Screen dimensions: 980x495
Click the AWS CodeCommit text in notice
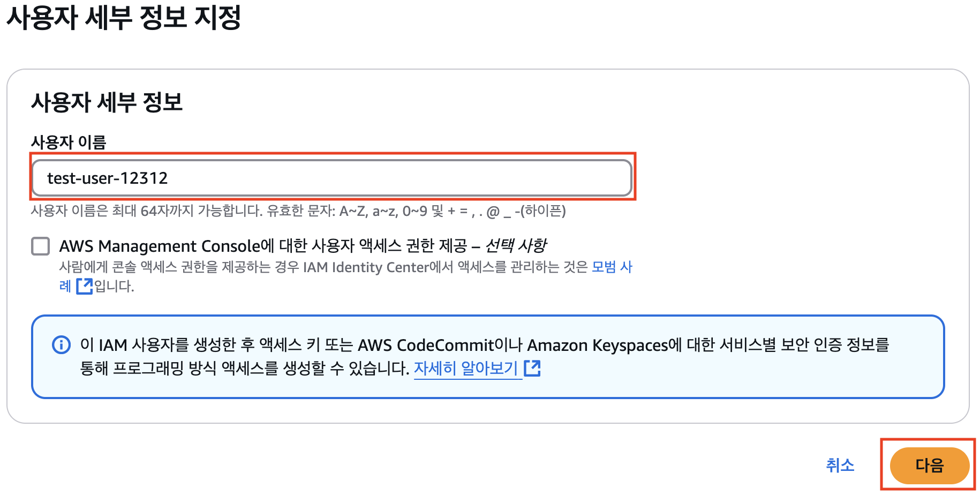[x=425, y=345]
